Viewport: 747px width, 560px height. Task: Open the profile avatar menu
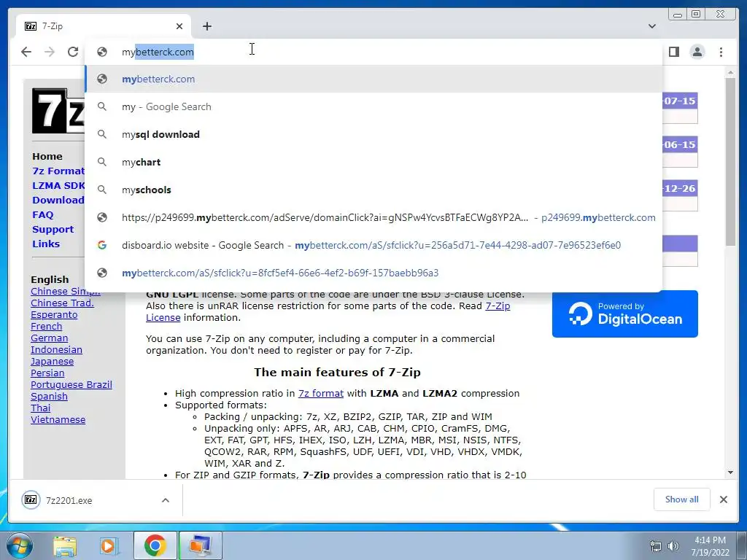tap(697, 52)
